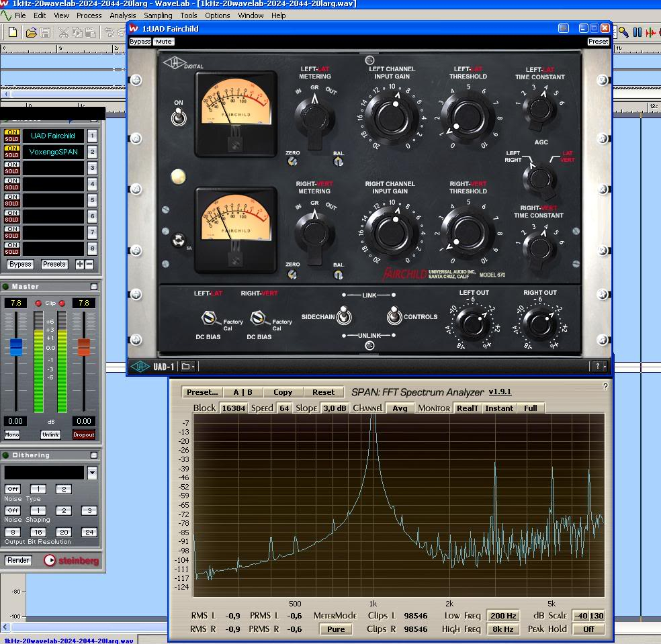Screen dimensions: 661x644
Task: Click the Cut scissors toolbar icon
Action: 63,32
